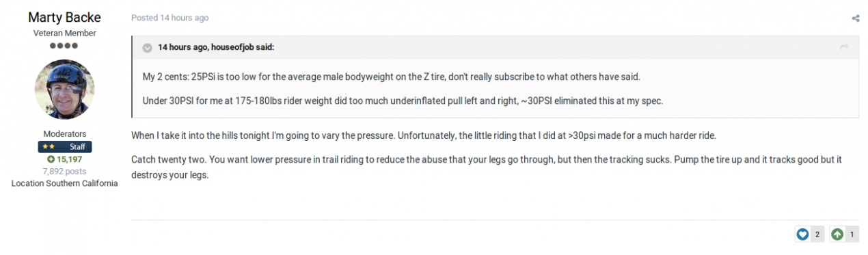Screen dimensions: 868x255
Task: View the upvote reaction count of 1
Action: 852,234
